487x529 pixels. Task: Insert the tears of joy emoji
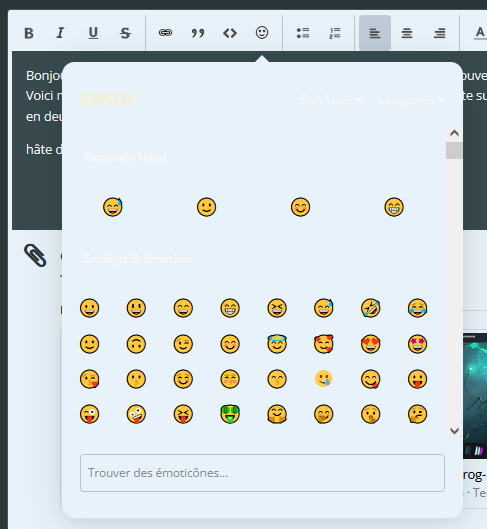[x=418, y=308]
